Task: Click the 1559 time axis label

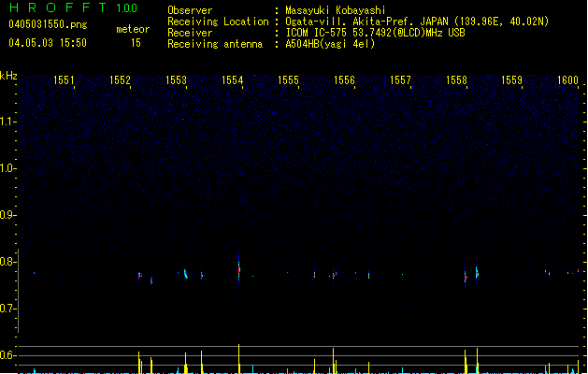Action: tap(512, 80)
